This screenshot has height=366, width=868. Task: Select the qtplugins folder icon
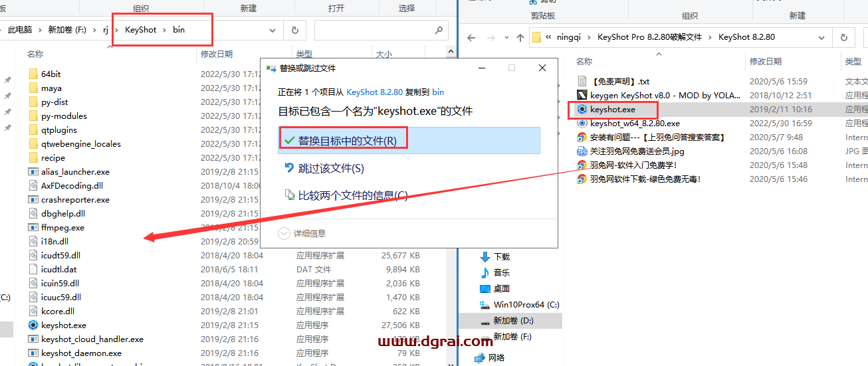[33, 130]
